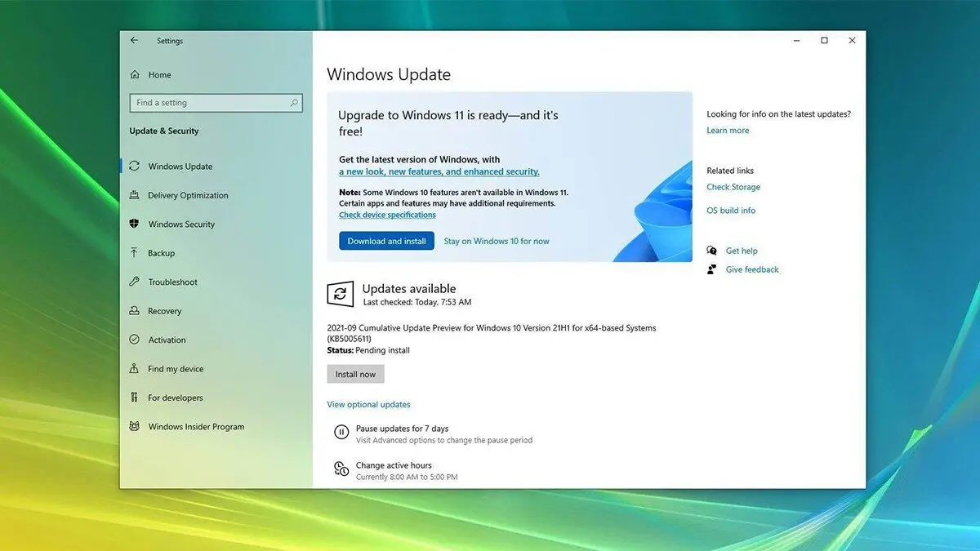Image resolution: width=980 pixels, height=551 pixels.
Task: Open Windows Update in the sidebar
Action: 180,167
